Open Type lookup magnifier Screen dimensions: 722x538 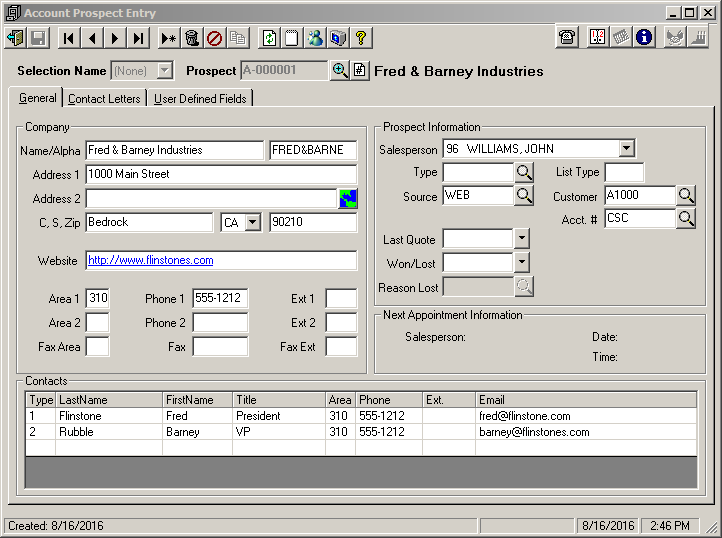click(x=524, y=172)
